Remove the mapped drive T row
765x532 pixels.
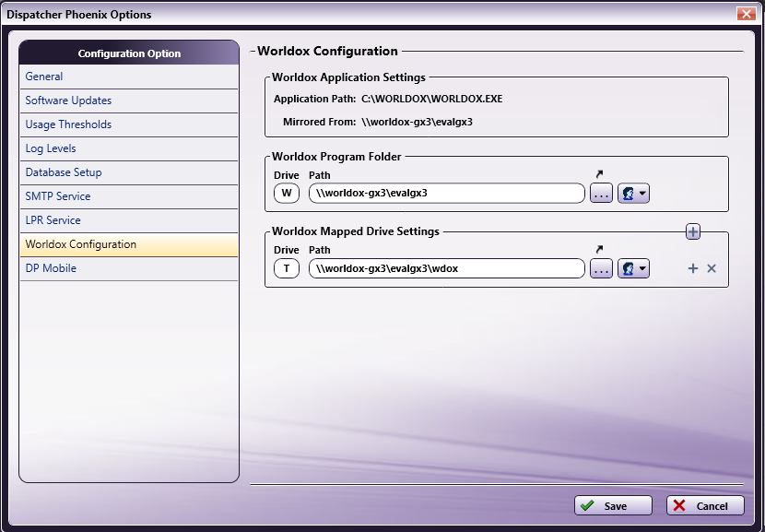pos(712,268)
